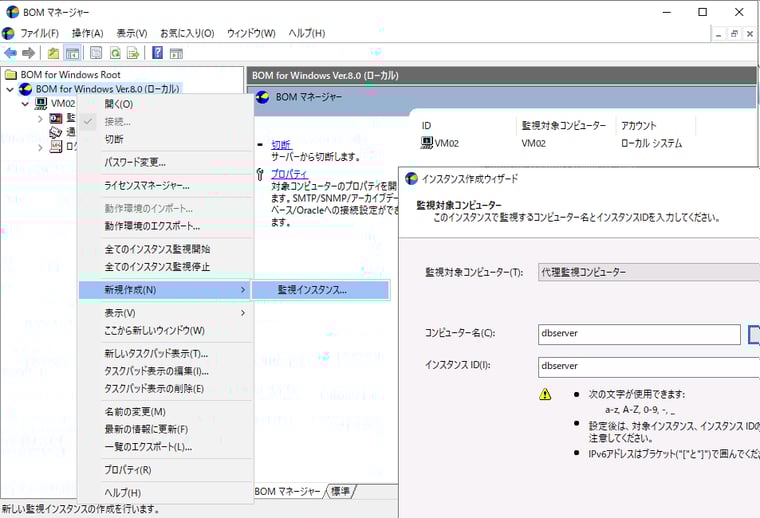The image size is (760, 518).
Task: Switch to the BOM マネージャー bottom tab
Action: pos(287,491)
